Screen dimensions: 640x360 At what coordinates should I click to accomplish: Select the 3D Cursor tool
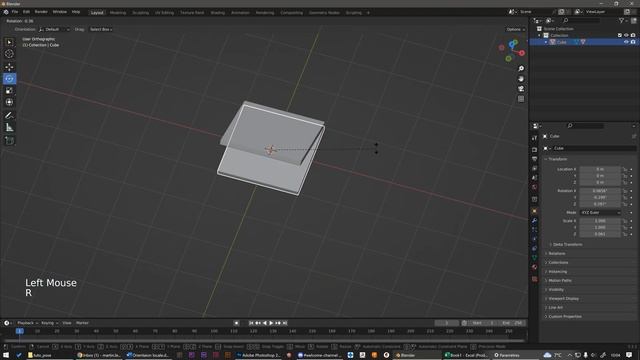coord(9,54)
